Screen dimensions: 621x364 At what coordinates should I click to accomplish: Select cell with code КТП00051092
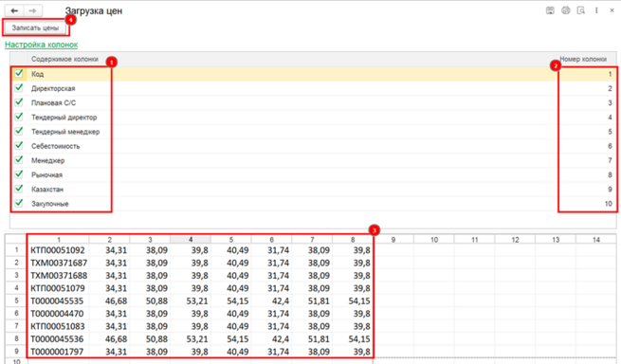58,250
